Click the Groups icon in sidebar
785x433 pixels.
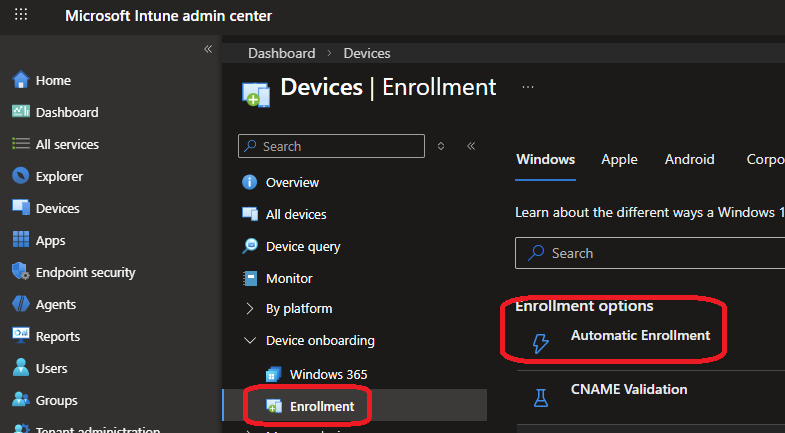[20, 400]
